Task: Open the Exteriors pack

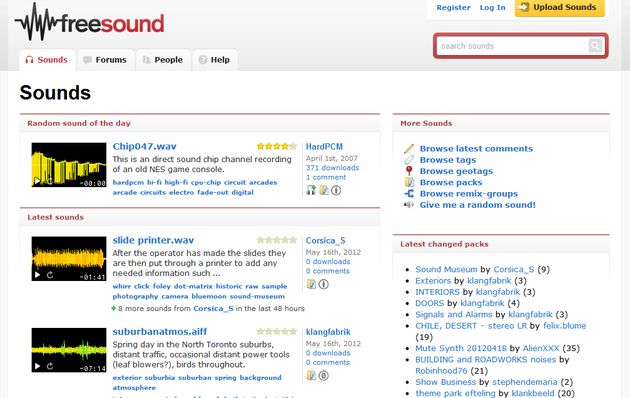Action: [433, 280]
